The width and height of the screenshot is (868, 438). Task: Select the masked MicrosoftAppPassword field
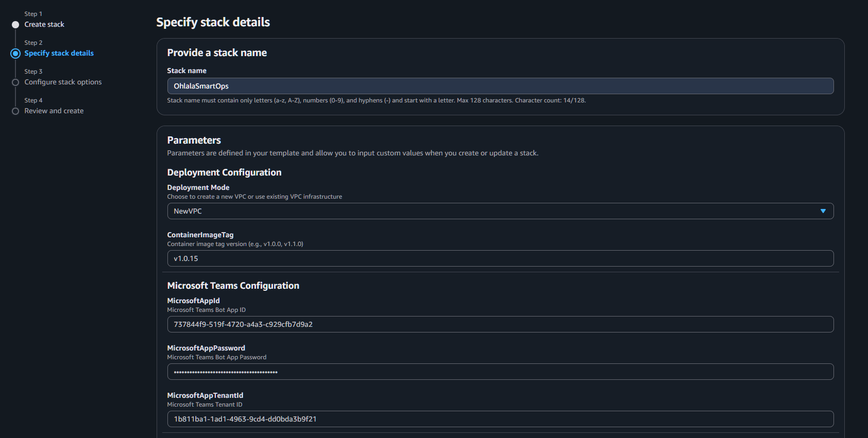pos(500,372)
